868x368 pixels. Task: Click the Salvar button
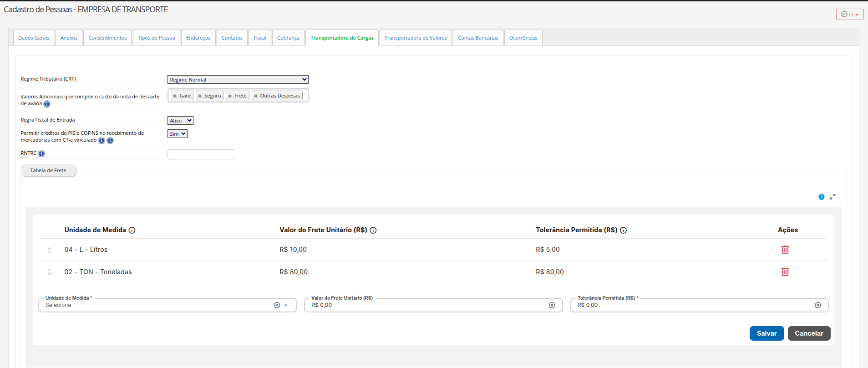pos(766,333)
